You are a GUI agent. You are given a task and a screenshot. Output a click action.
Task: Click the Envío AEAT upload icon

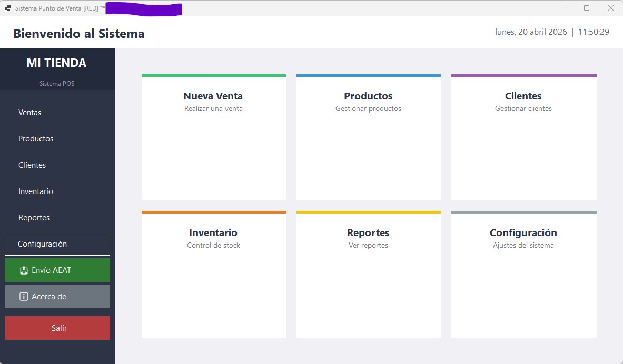click(x=24, y=270)
